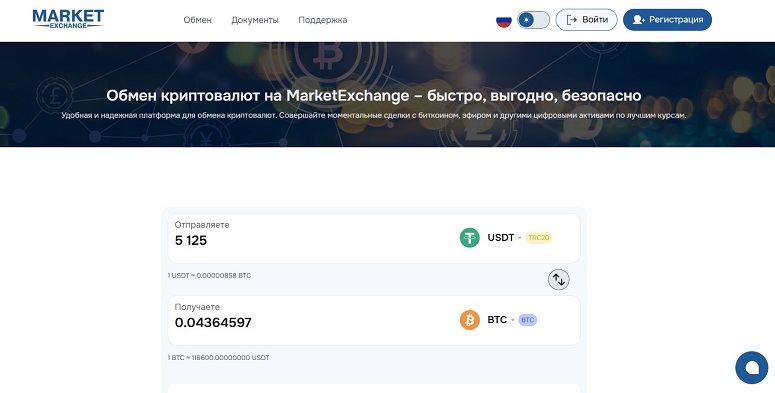The image size is (775, 393).
Task: Open the support chat bubble
Action: 752,368
